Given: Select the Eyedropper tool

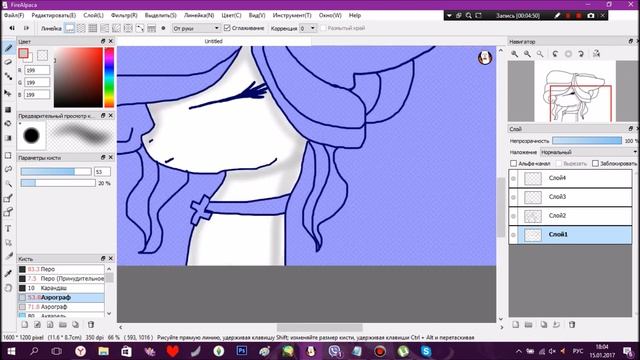Looking at the screenshot, I should [8, 273].
